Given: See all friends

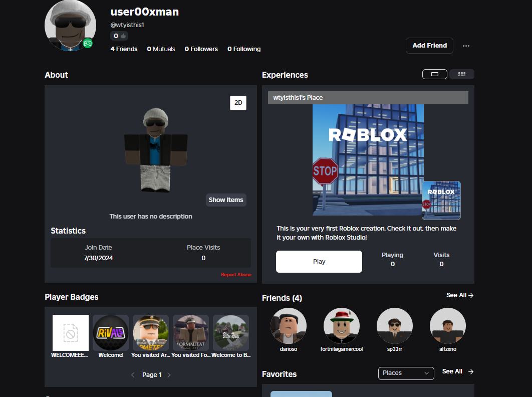Looking at the screenshot, I should tap(460, 295).
